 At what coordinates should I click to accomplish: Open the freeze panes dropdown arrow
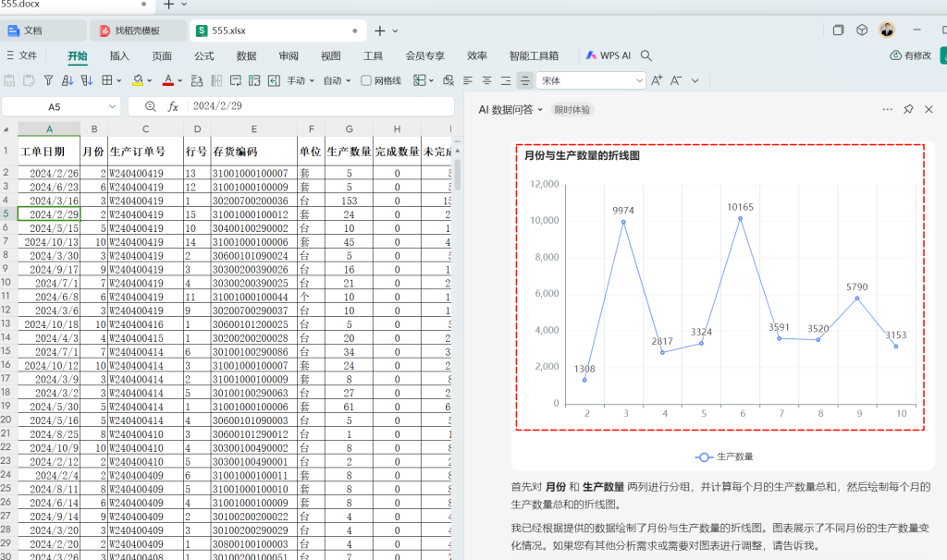[431, 80]
